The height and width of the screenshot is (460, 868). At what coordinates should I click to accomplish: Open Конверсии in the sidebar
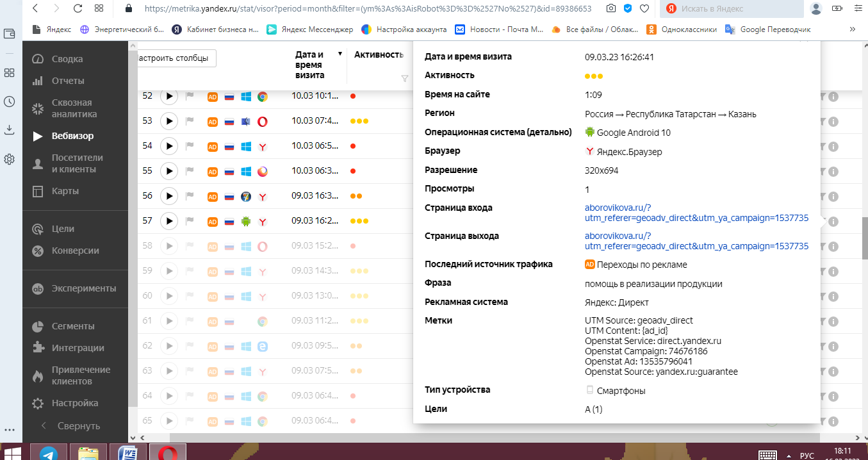pos(76,251)
